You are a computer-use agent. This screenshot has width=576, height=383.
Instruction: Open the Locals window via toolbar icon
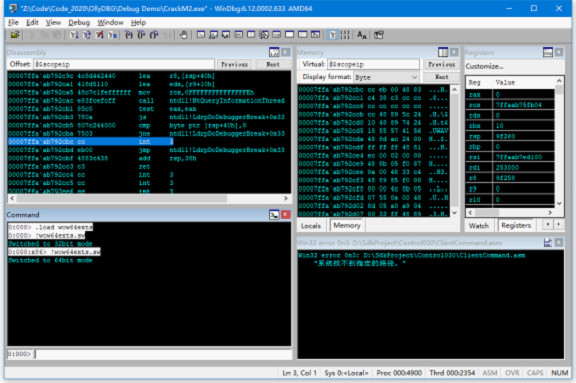click(x=226, y=35)
